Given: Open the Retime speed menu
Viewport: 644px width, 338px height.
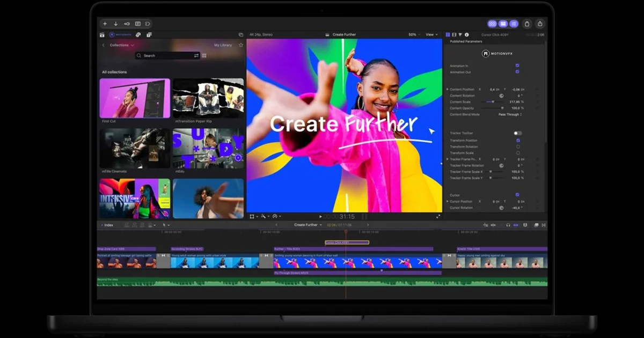Looking at the screenshot, I should [276, 216].
